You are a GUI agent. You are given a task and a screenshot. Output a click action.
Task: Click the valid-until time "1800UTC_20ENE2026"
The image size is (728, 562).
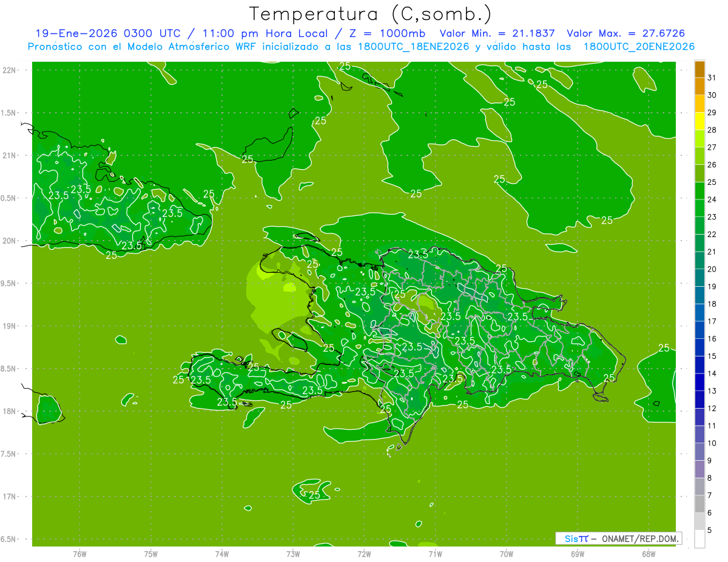639,47
